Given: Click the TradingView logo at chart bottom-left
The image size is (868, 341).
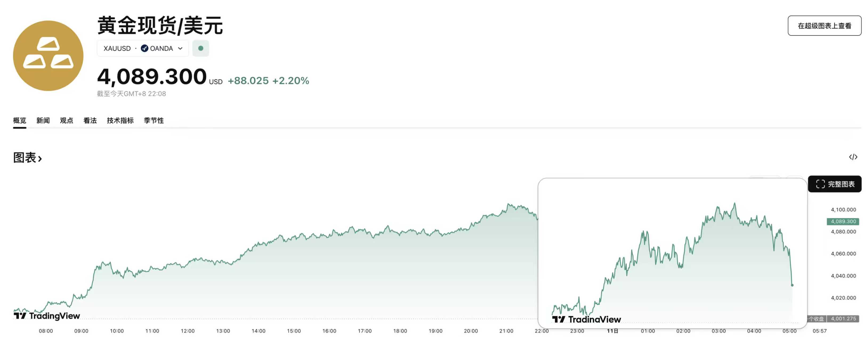Looking at the screenshot, I should coord(47,316).
